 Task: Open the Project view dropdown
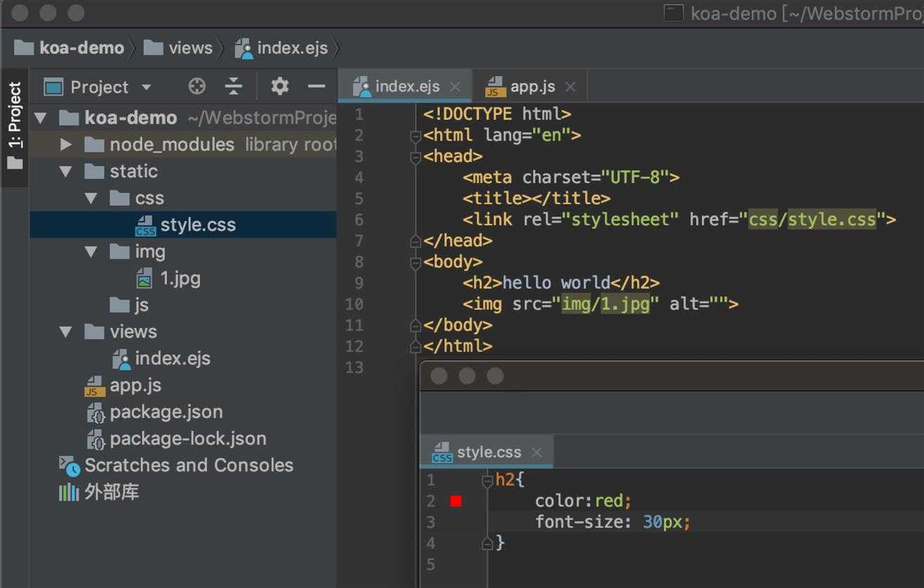pyautogui.click(x=146, y=87)
